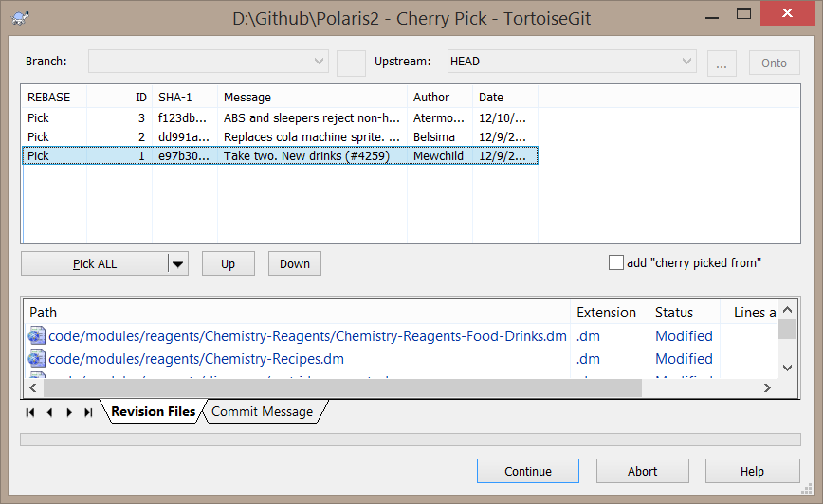Open file code/modules/reagents/Chemistry-Recipes.dm link
Viewport: 823px width, 504px height.
196,359
